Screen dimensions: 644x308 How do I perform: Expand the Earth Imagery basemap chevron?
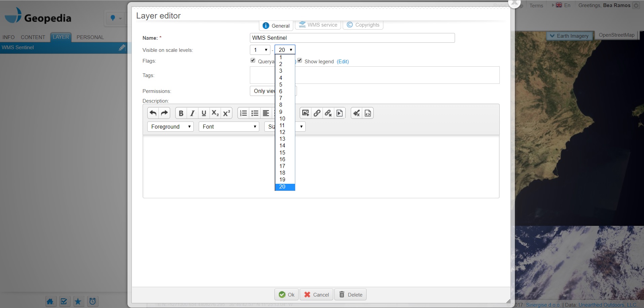tap(552, 36)
